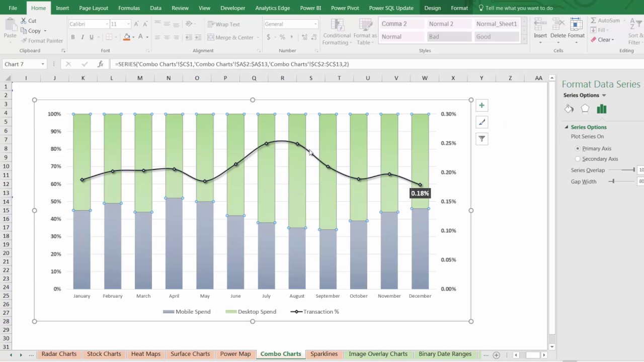Click the Cut scissors icon

(23, 21)
